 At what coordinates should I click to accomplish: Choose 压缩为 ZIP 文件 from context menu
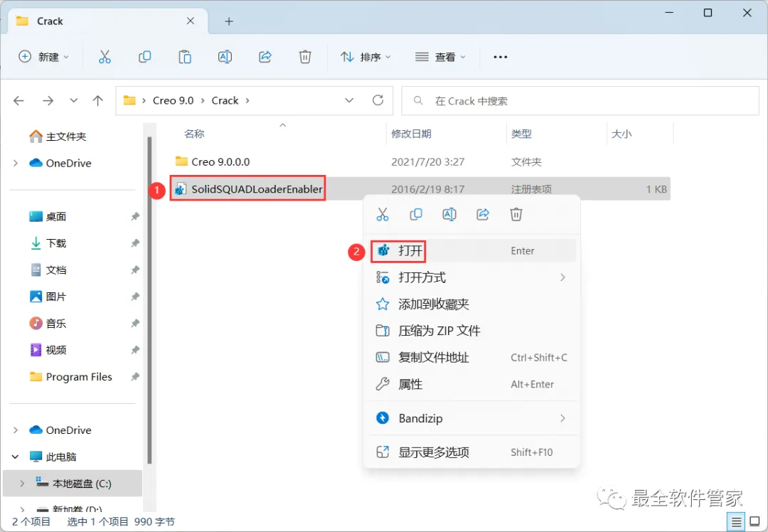click(x=472, y=331)
